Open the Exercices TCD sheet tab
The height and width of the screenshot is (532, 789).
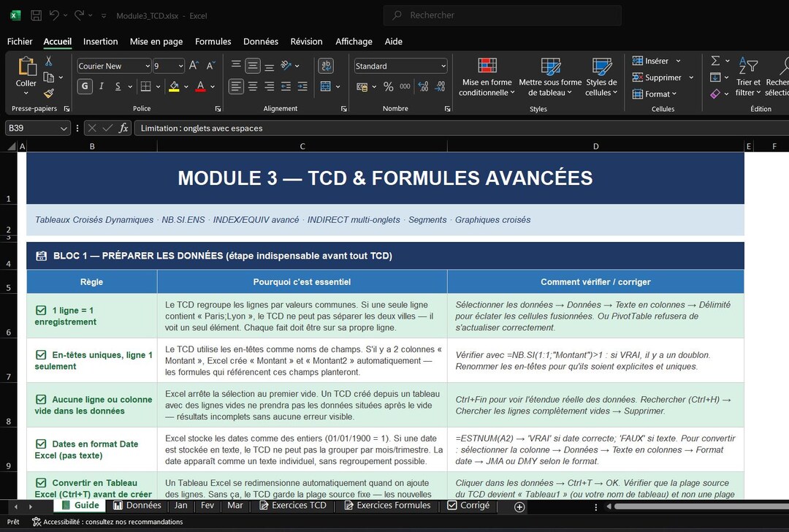pos(293,505)
